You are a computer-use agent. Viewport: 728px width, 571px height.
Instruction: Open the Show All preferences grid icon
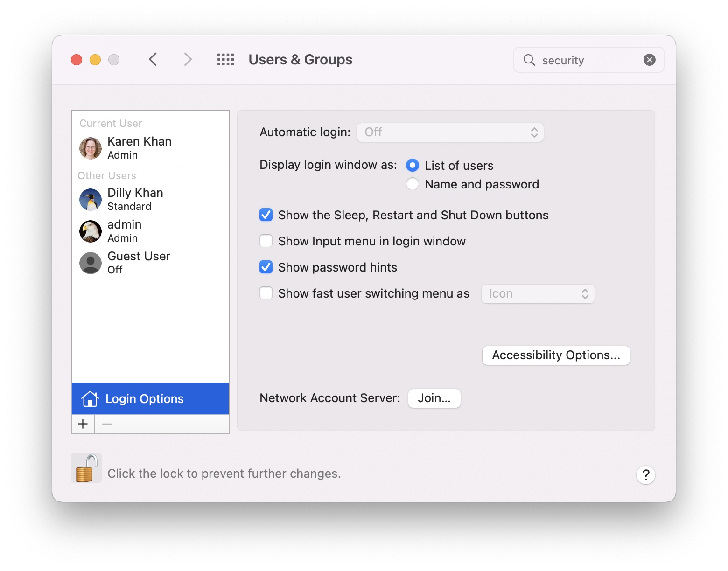pos(225,59)
